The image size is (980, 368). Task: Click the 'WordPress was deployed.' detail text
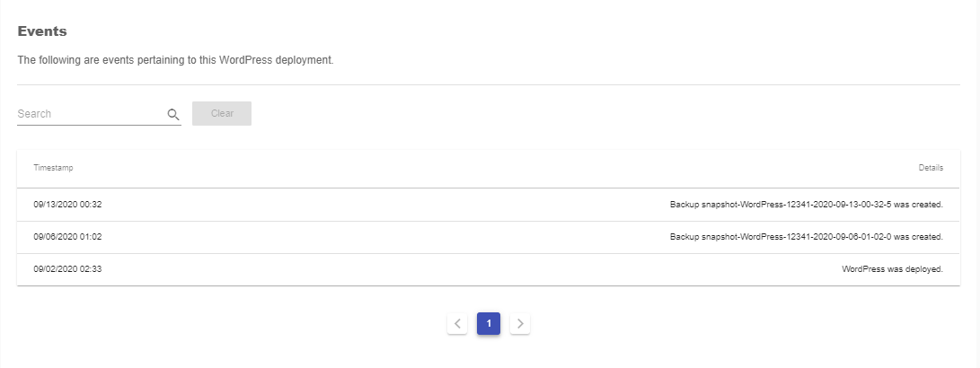point(893,269)
